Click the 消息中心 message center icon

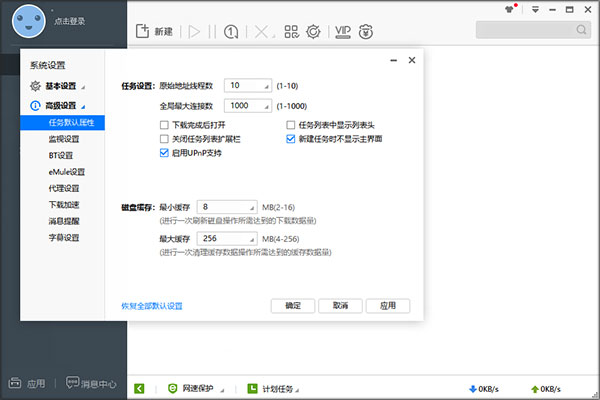(x=72, y=382)
